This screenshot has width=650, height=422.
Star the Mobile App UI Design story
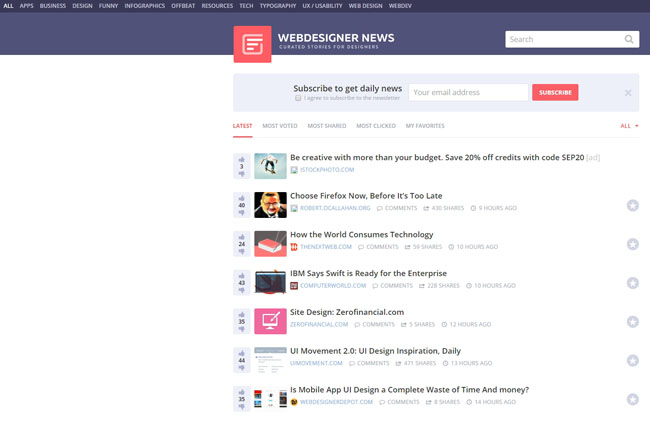(633, 399)
